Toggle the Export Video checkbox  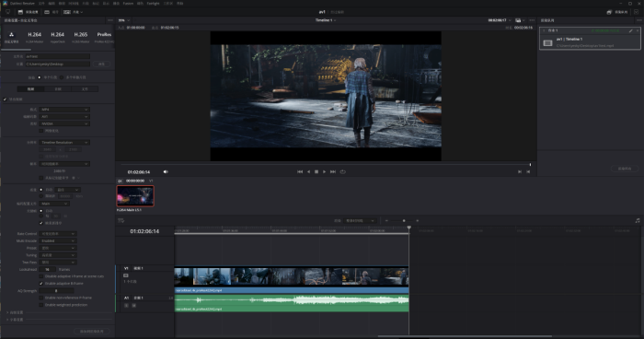pos(5,99)
